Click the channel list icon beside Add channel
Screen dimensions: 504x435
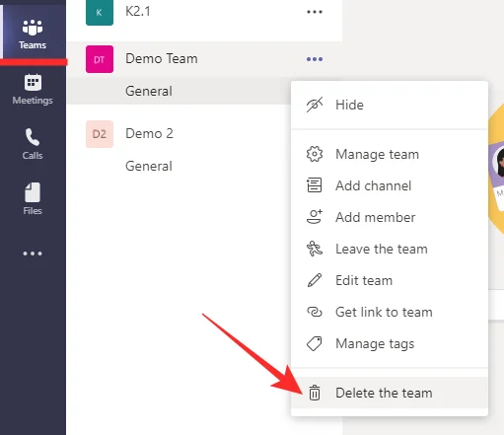point(315,185)
